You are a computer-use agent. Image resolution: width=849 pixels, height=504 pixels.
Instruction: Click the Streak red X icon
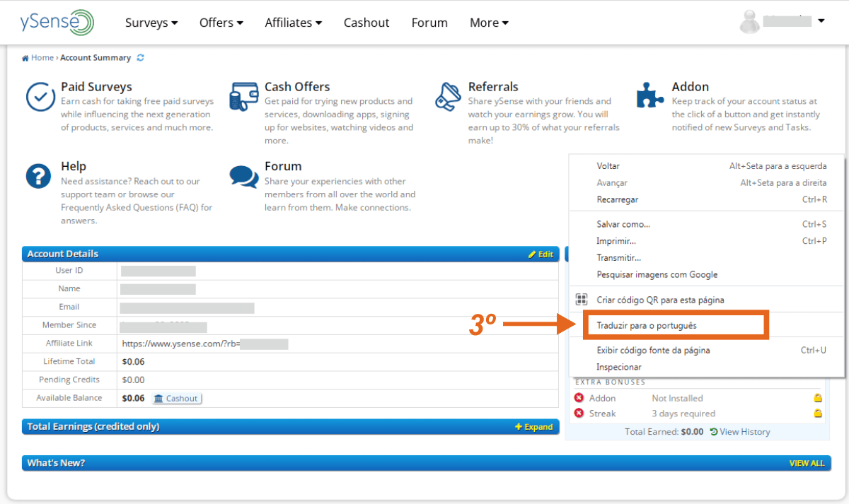point(579,414)
